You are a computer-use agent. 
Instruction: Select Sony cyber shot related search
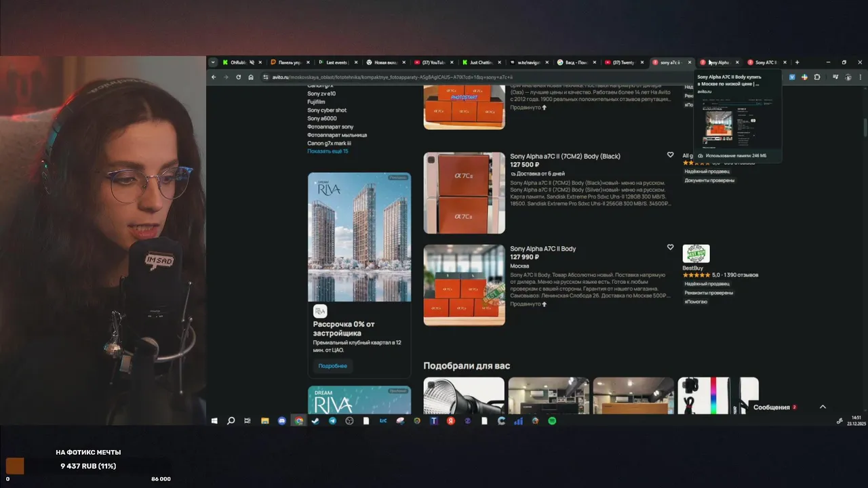coord(327,110)
